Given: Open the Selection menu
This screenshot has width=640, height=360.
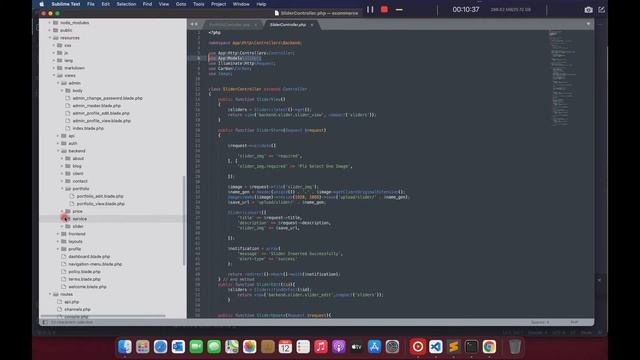Looking at the screenshot, I should (126, 4).
